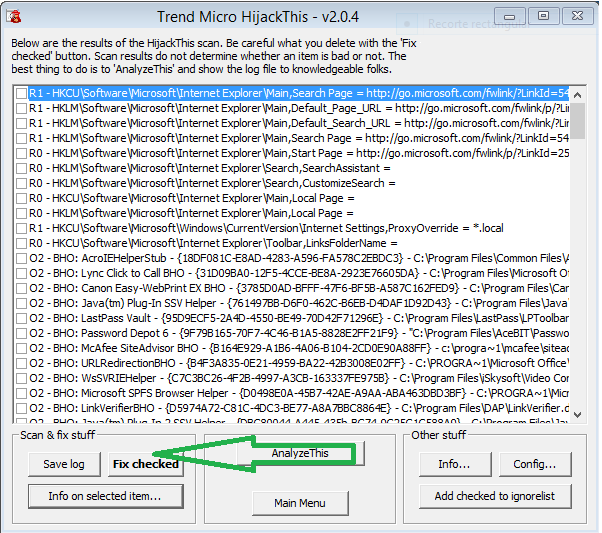Viewport: 602px width, 533px height.
Task: Open the Info... dialog under Other stuff
Action: (453, 464)
